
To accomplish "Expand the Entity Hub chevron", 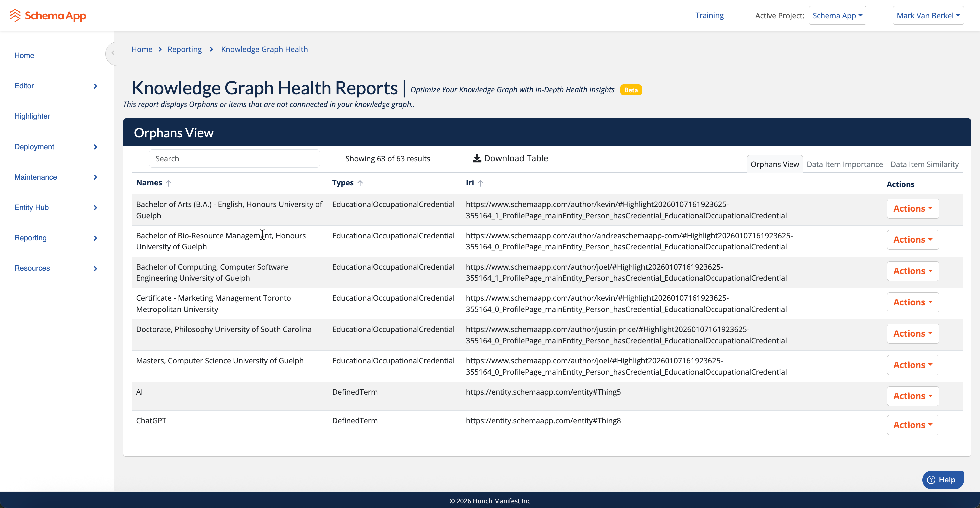I will (95, 208).
